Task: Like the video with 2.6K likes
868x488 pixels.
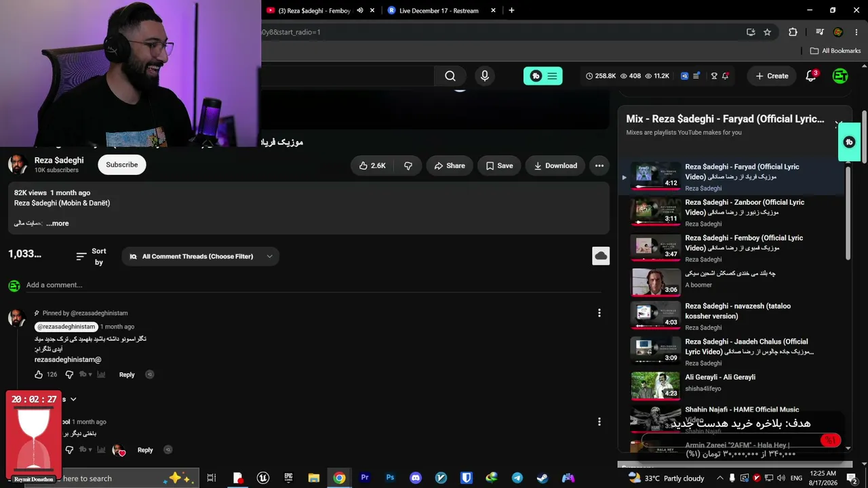Action: (372, 165)
